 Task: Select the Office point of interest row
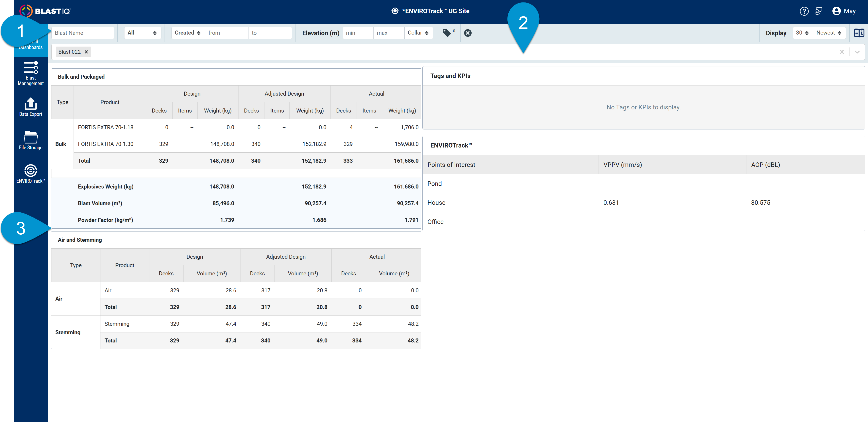pyautogui.click(x=644, y=222)
